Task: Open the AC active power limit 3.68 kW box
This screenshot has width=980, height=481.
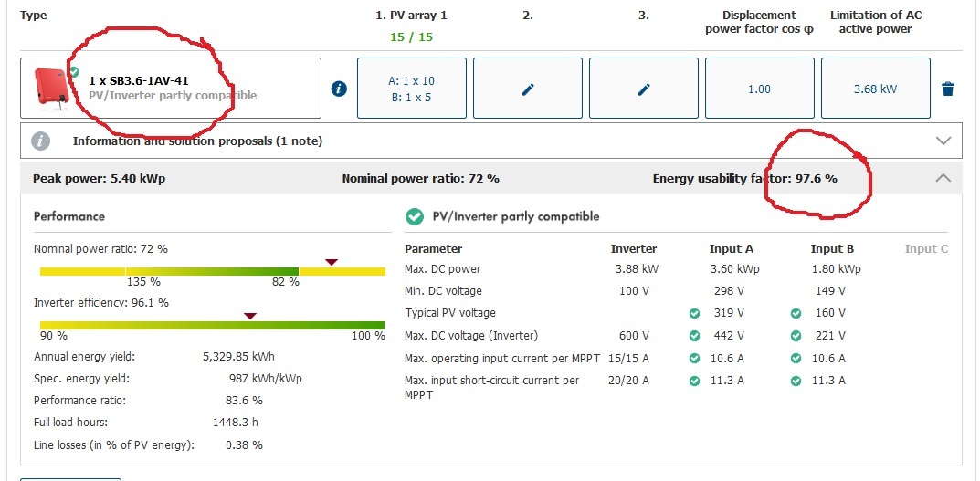Action: (x=875, y=89)
